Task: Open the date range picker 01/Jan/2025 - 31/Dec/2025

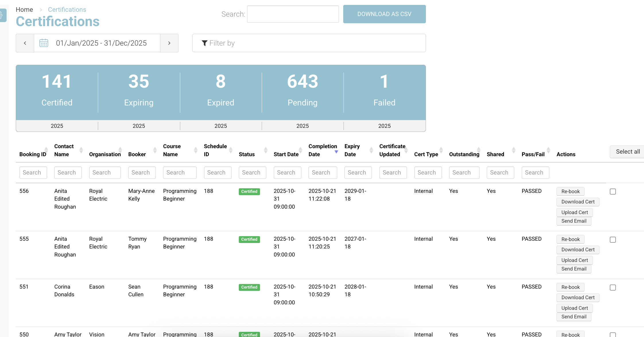Action: tap(101, 43)
